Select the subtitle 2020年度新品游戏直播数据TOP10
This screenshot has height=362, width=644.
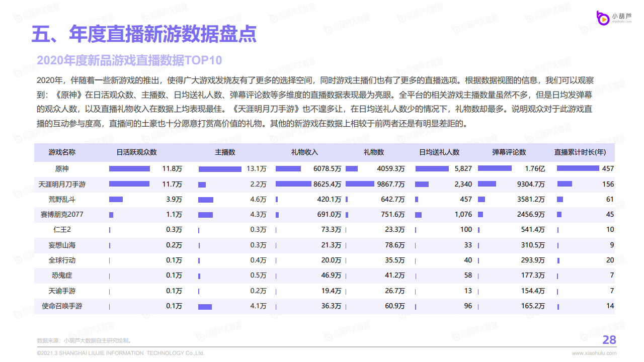pos(129,60)
